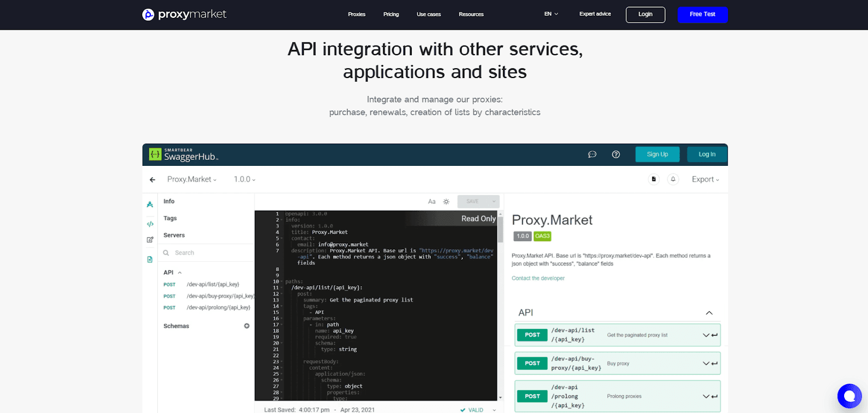This screenshot has width=868, height=413.
Task: Expand the Get the paginated proxy list operation
Action: tap(706, 335)
